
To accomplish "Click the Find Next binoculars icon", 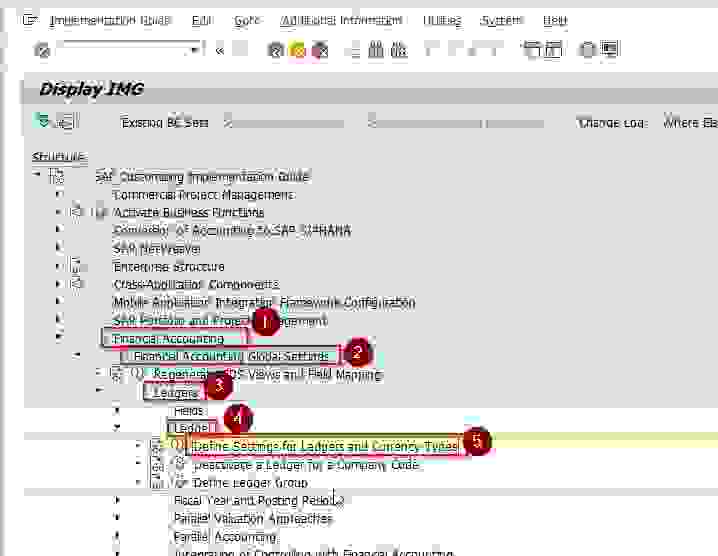I will (398, 49).
